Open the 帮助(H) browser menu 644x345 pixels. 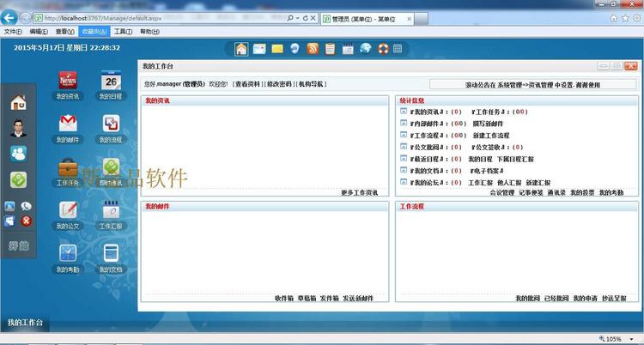(x=150, y=32)
